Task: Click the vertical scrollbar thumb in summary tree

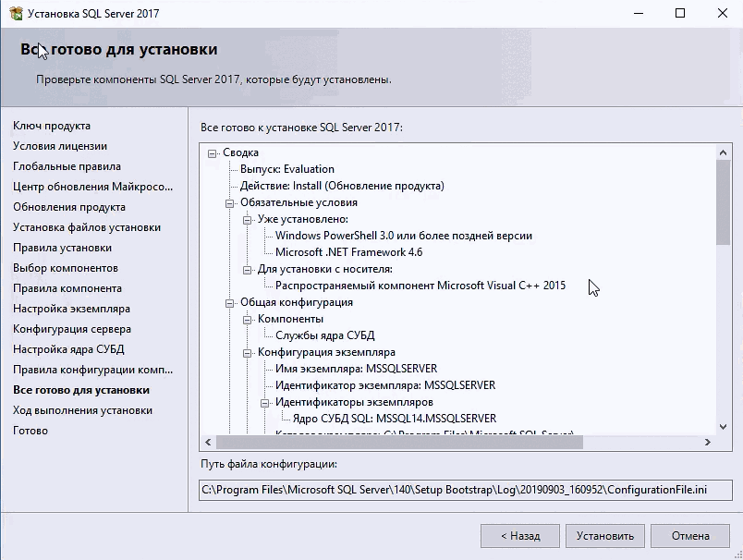Action: [723, 202]
